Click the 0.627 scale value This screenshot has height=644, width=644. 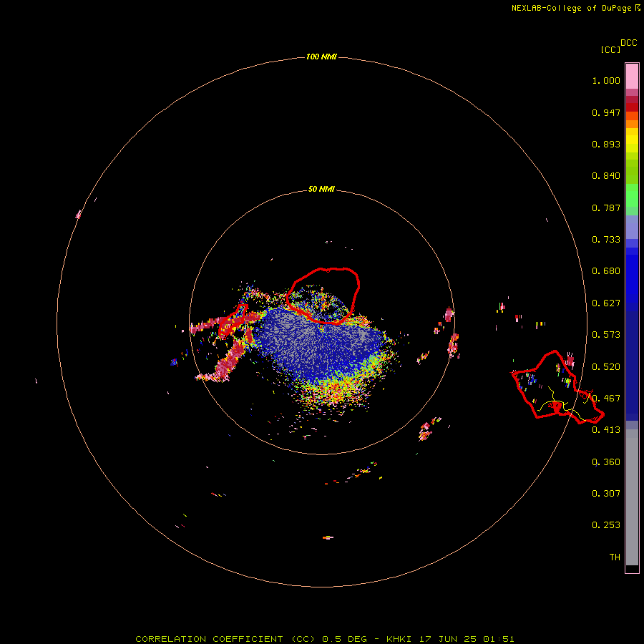(x=606, y=303)
